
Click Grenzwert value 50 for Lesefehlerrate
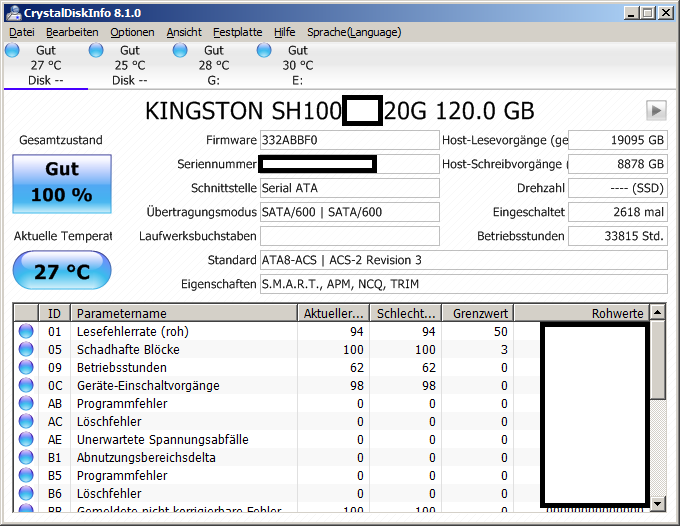(x=500, y=332)
